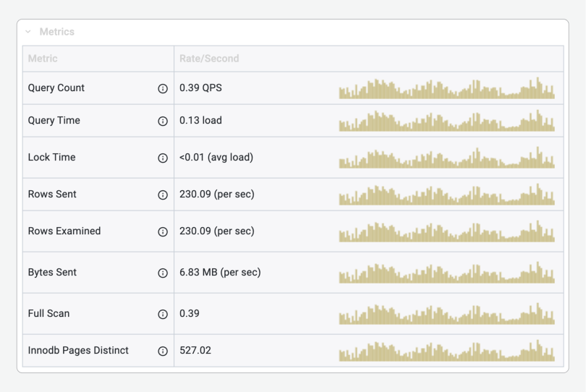Click the Bytes Sent sparkline chart

[x=446, y=273]
